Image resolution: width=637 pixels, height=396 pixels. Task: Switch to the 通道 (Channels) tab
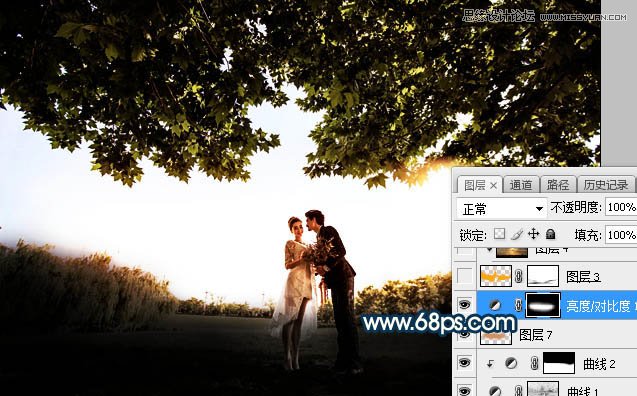[x=521, y=185]
